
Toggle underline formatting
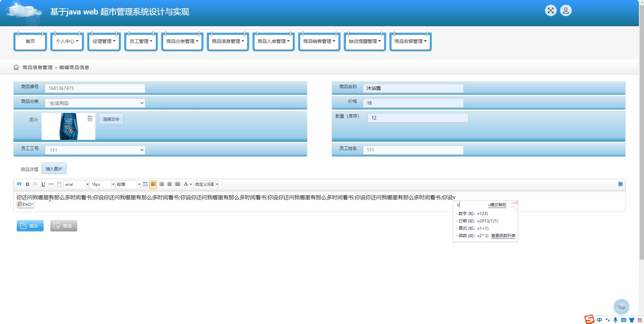[43, 184]
